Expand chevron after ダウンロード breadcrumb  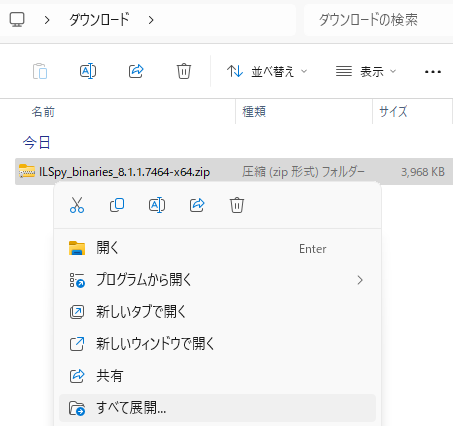tap(151, 20)
